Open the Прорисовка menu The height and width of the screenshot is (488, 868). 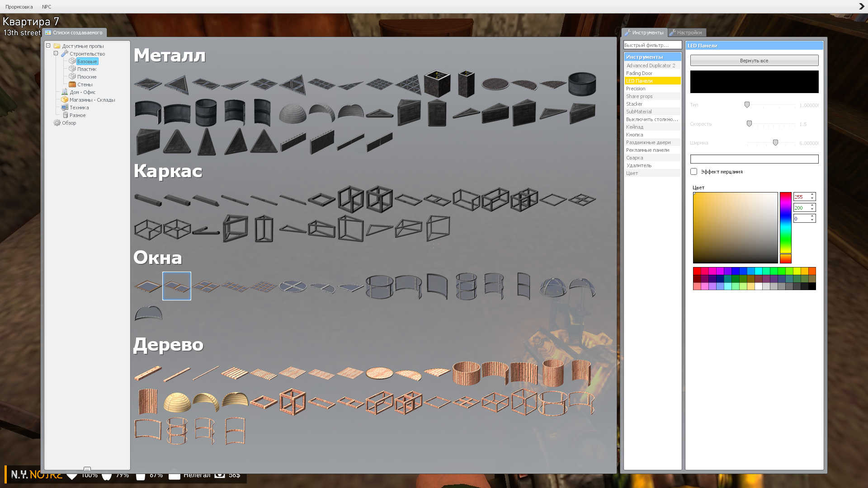(19, 7)
